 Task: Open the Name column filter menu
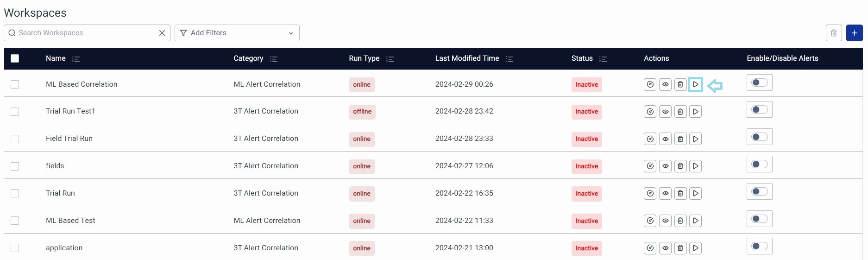pos(76,59)
